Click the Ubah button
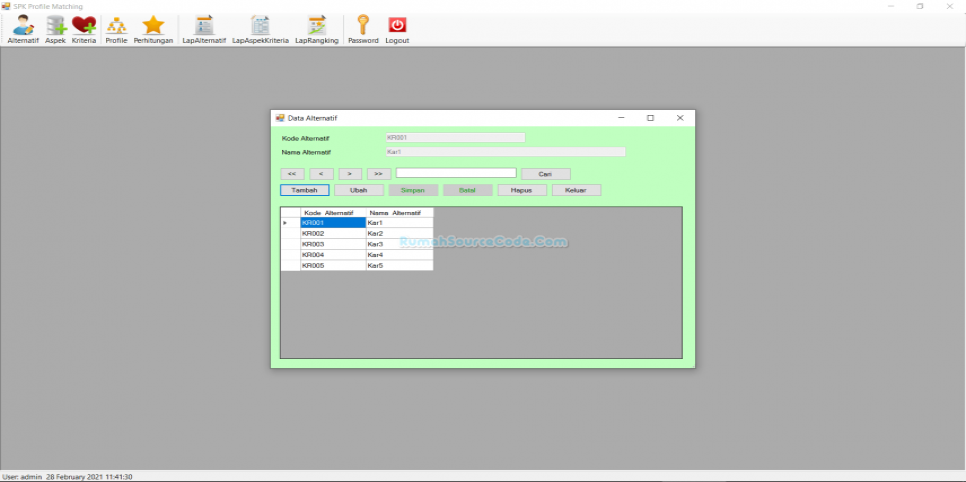Viewport: 966px width, 482px height. click(x=359, y=190)
